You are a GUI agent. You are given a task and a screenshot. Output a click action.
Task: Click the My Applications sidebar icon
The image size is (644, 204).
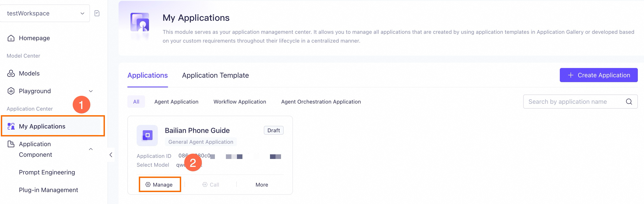pos(11,126)
